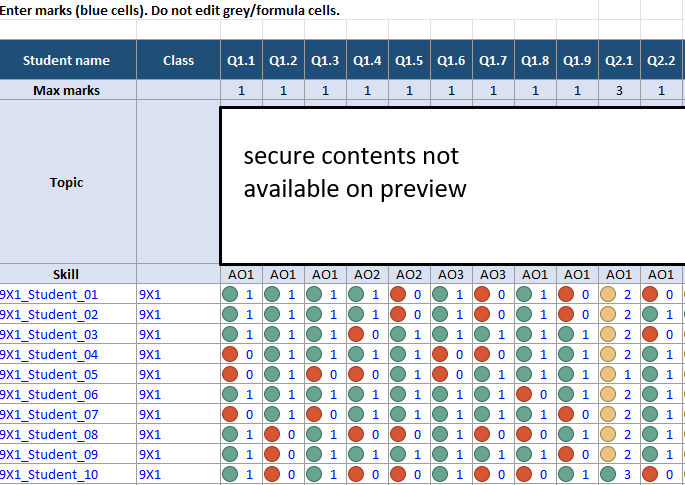Click the red icon in Q1.3 for 9X1_Student_07
The image size is (685, 485).
(314, 414)
